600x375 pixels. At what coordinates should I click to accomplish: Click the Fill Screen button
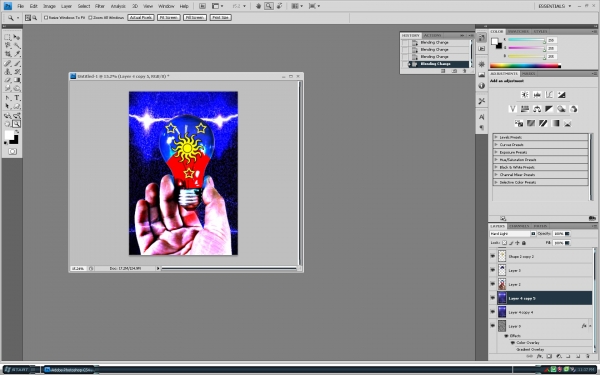click(x=195, y=18)
